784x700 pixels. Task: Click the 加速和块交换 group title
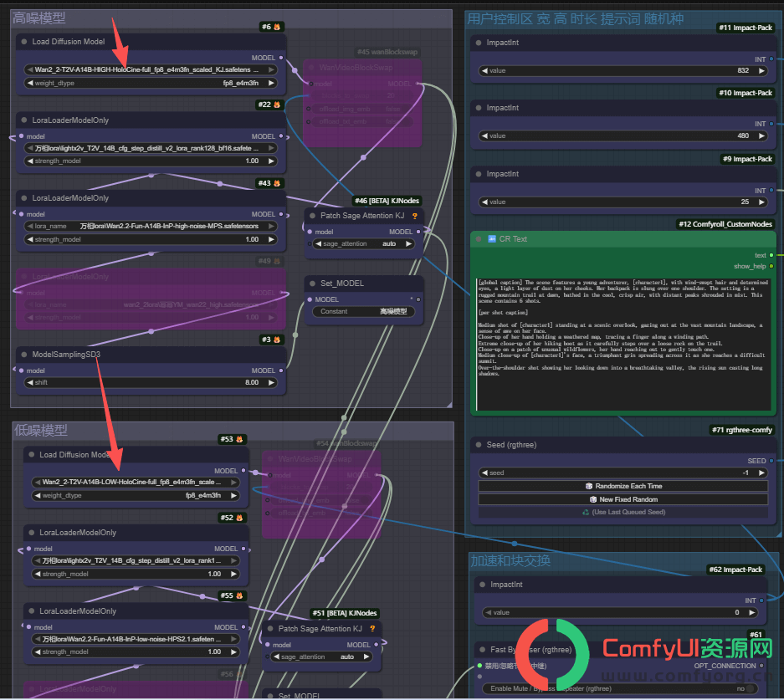(510, 560)
